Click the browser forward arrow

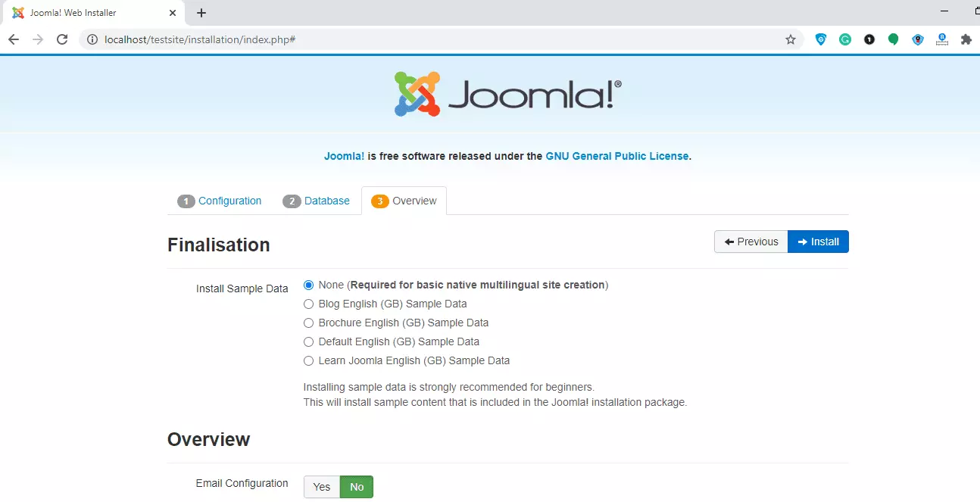tap(38, 39)
